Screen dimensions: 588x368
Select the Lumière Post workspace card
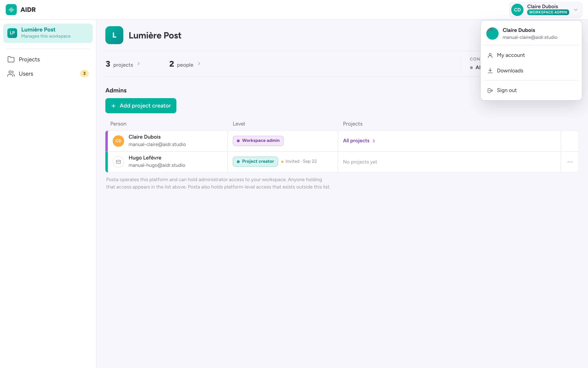click(48, 33)
